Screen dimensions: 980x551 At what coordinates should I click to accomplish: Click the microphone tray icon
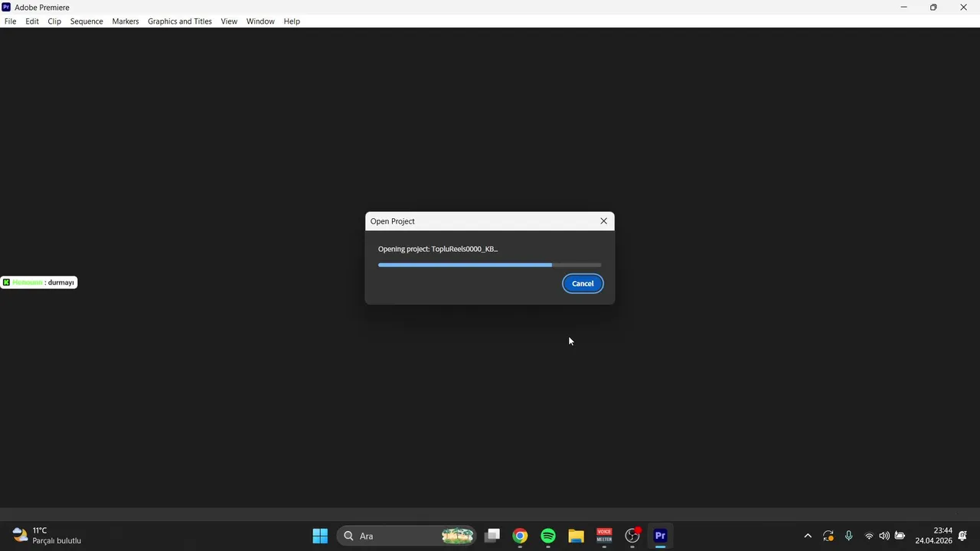pos(848,536)
